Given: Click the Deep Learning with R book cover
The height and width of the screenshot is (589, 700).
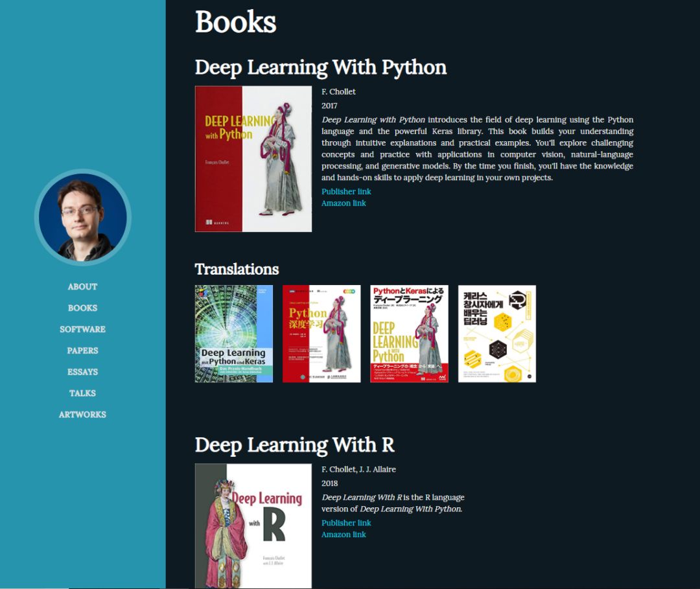Looking at the screenshot, I should point(253,526).
